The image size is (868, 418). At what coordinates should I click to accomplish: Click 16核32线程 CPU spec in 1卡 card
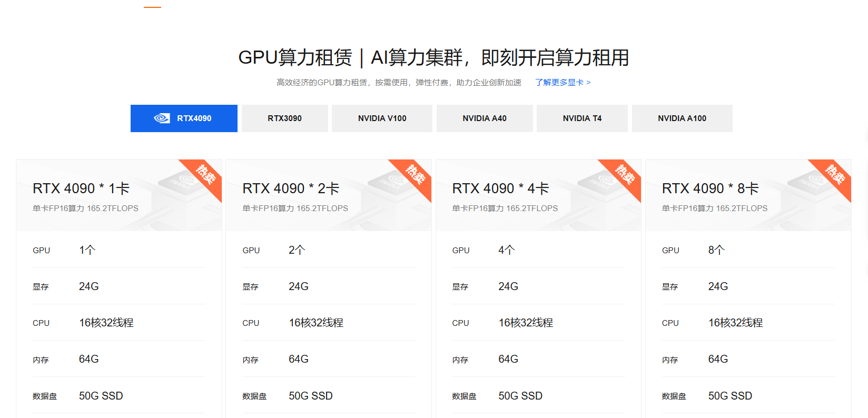106,323
